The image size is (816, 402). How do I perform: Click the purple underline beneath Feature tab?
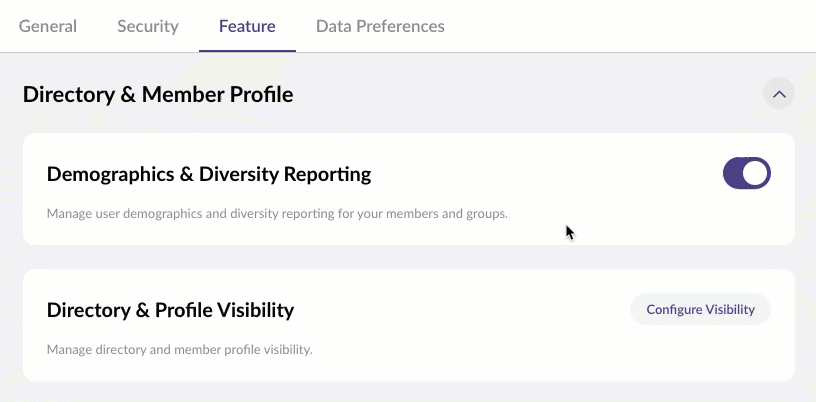[x=247, y=50]
